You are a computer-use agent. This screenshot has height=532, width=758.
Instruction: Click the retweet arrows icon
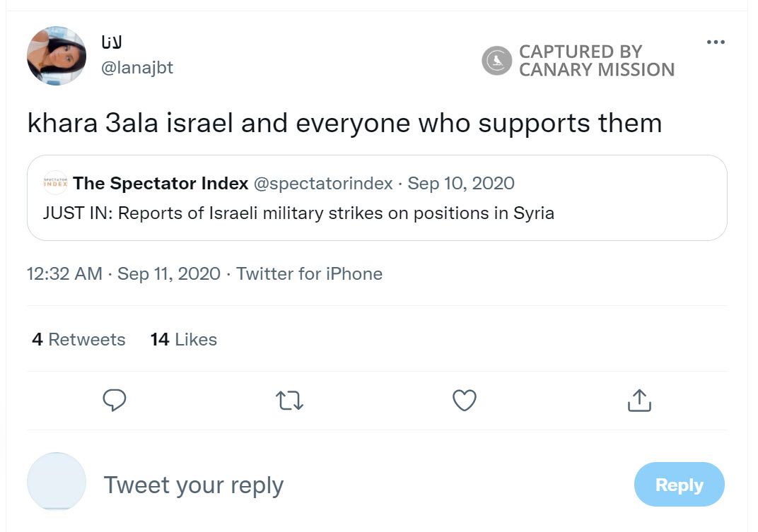click(289, 401)
